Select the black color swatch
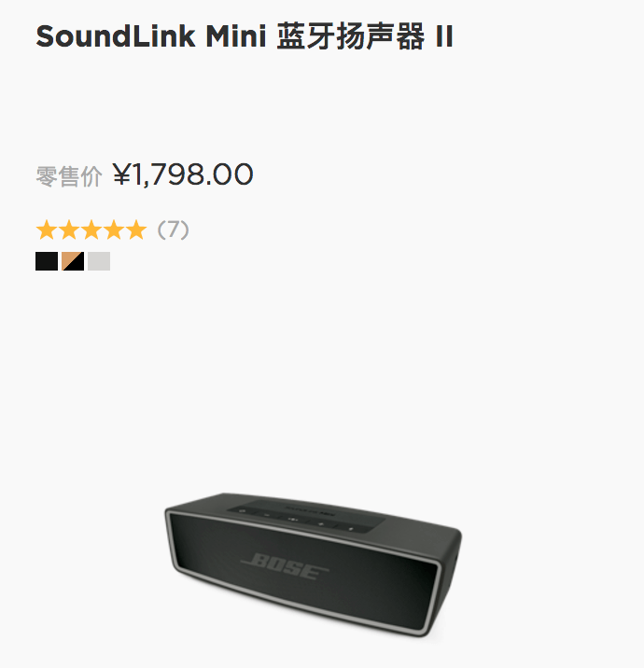 click(x=47, y=261)
